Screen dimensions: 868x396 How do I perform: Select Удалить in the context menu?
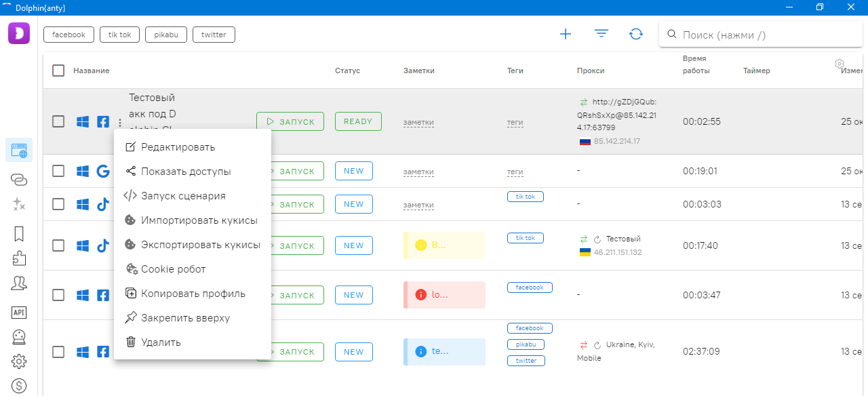pyautogui.click(x=161, y=342)
